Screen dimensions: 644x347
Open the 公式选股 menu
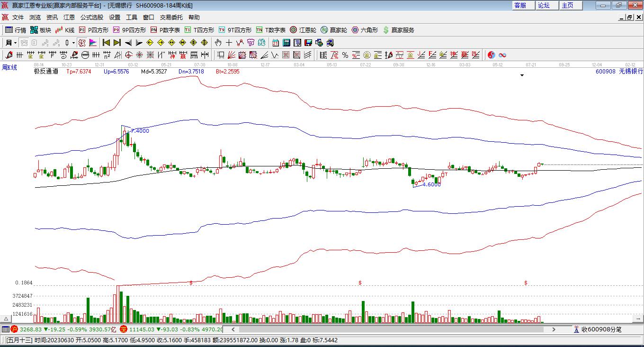coord(91,17)
